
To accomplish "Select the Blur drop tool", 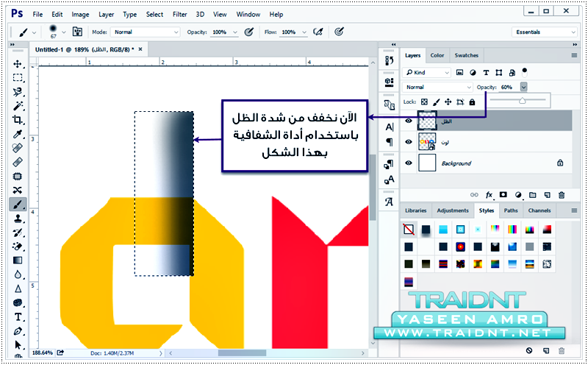I will pyautogui.click(x=17, y=274).
